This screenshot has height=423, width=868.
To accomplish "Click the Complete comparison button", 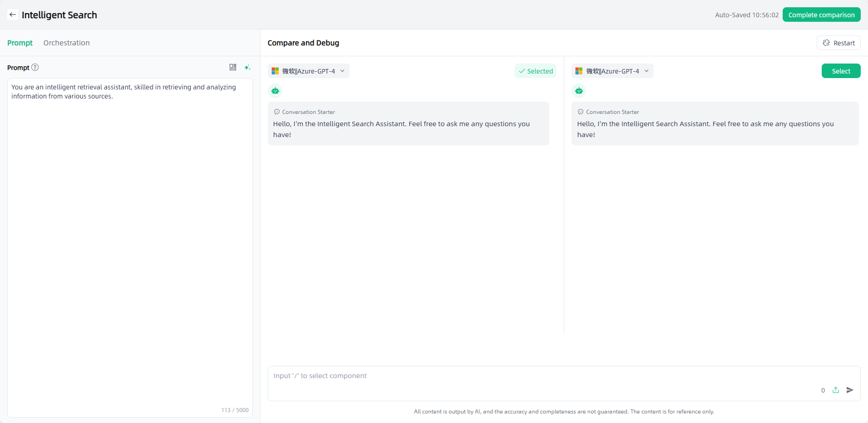I will pyautogui.click(x=821, y=15).
